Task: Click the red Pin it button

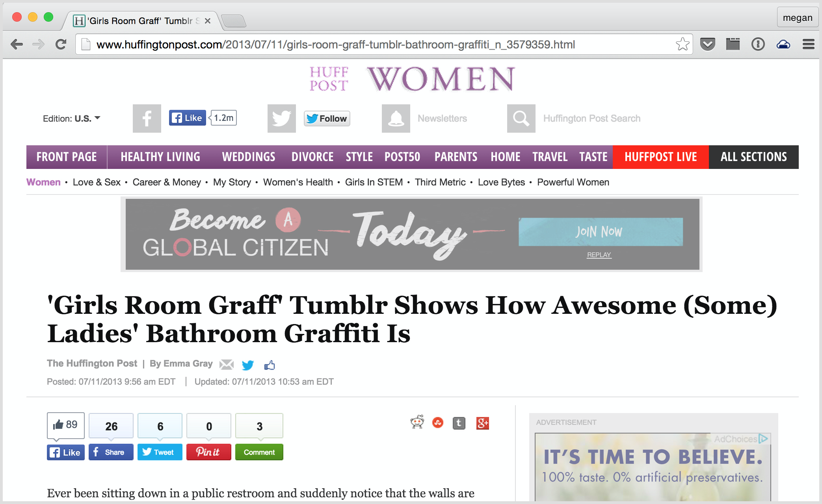Action: click(209, 452)
